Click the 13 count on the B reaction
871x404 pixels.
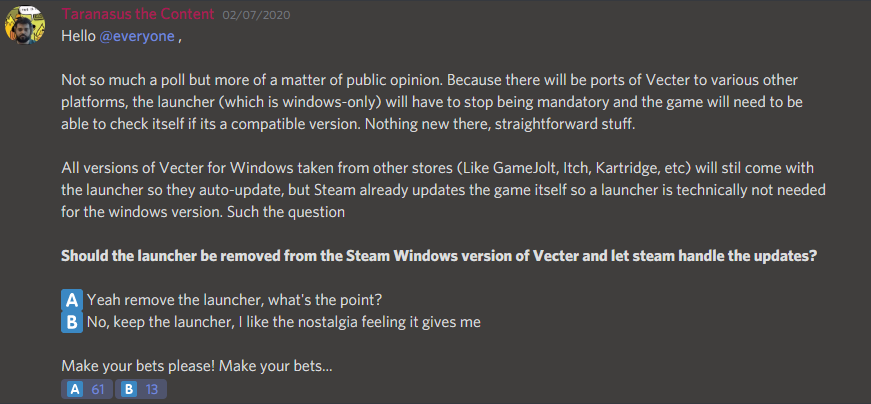pos(152,390)
